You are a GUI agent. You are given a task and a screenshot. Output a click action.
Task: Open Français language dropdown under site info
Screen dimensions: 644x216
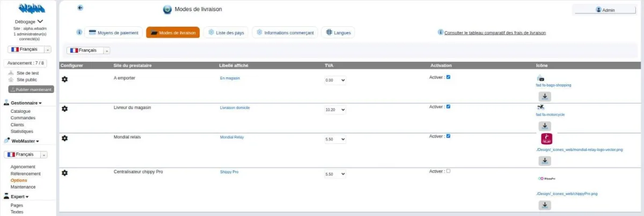[x=29, y=49]
